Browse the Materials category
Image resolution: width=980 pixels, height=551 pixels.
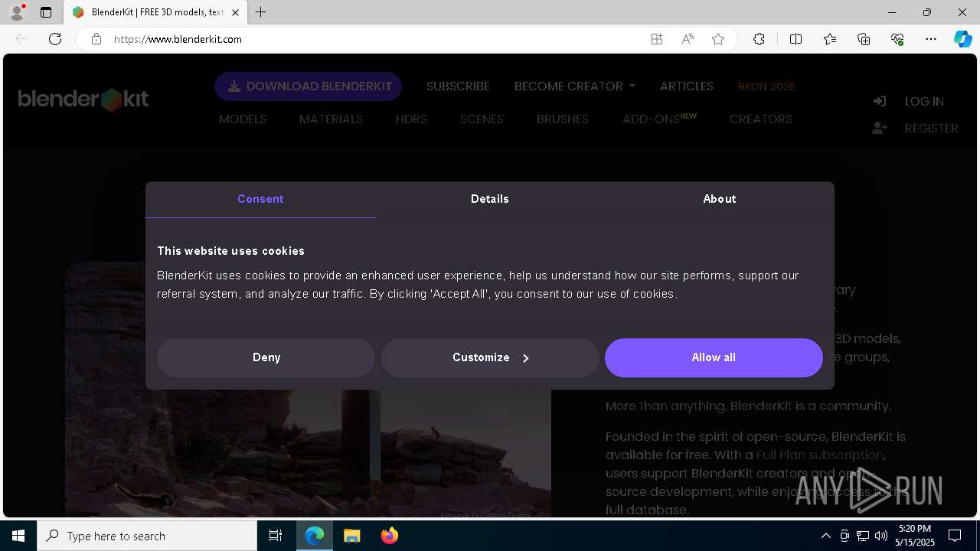click(331, 119)
